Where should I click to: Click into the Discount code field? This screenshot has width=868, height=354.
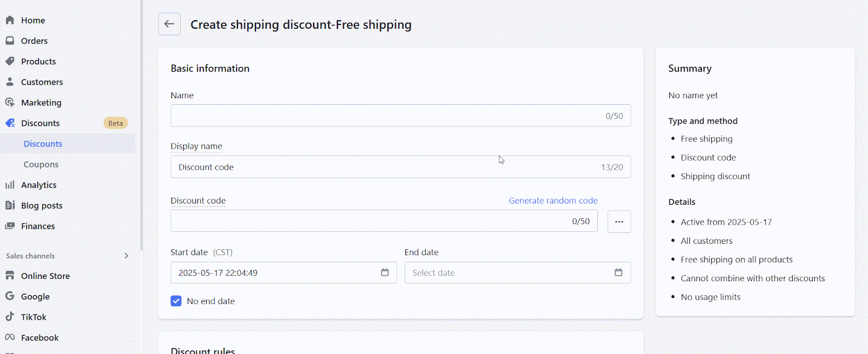click(384, 221)
